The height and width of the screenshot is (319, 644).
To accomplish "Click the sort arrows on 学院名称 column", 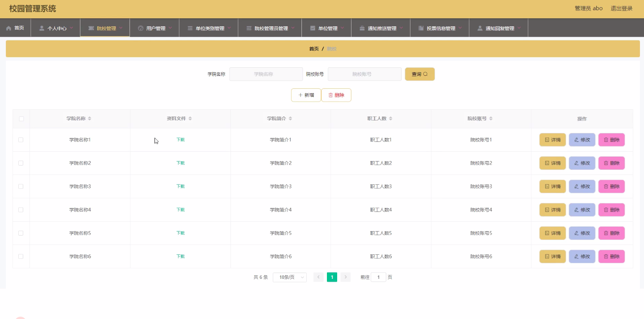I will [x=89, y=119].
